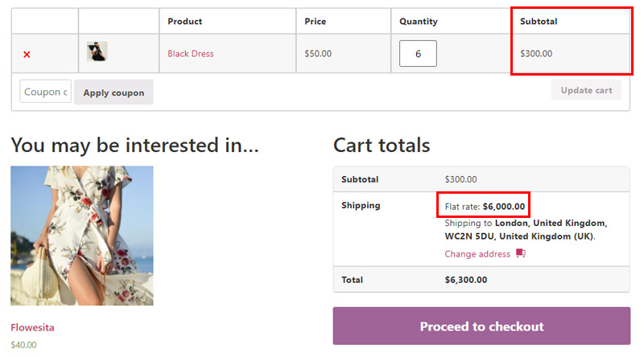Click the shipping truck icon beside Change address
The image size is (644, 357).
click(521, 253)
